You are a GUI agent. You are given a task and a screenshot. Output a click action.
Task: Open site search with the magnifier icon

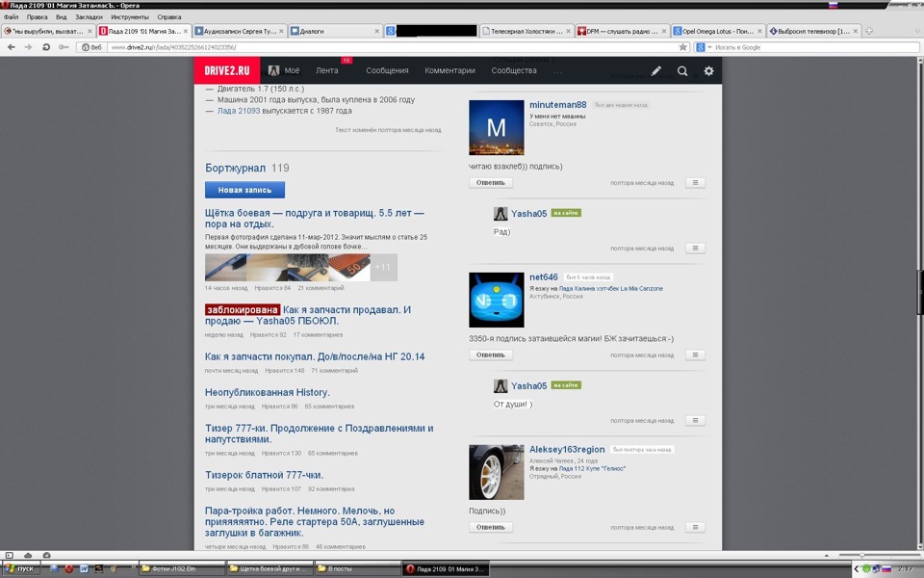coord(682,70)
